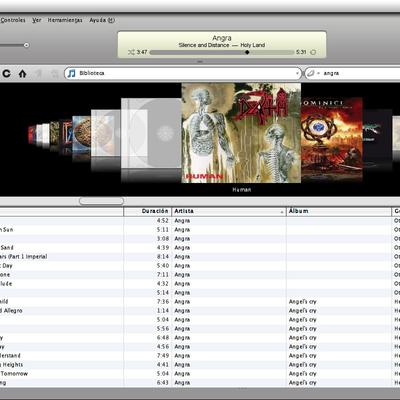The image size is (400, 400).
Task: Select the track with duration 4:52
Action: pos(200,221)
